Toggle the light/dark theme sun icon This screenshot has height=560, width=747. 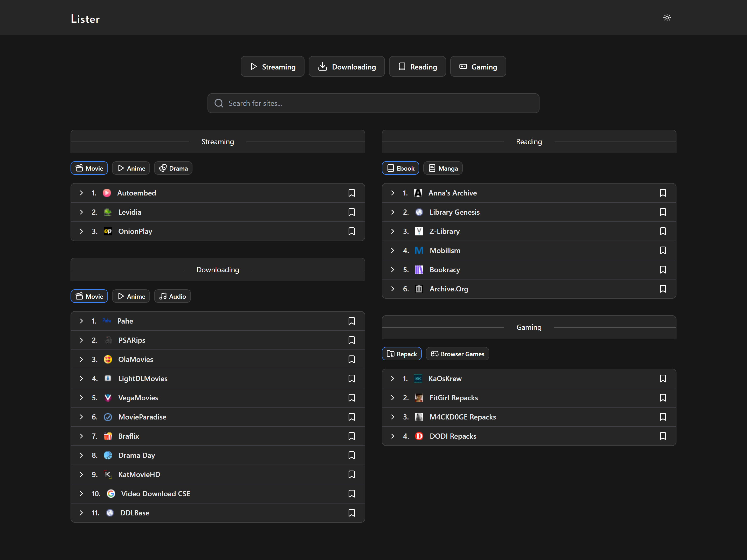(667, 18)
